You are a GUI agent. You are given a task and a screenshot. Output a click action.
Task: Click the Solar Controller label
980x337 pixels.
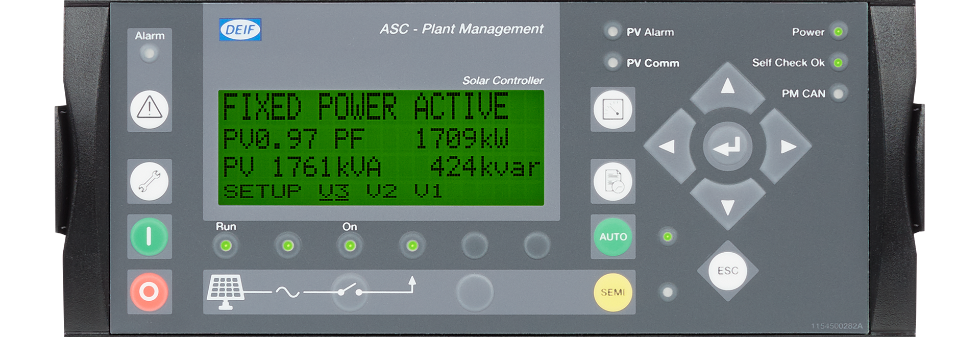pyautogui.click(x=503, y=80)
